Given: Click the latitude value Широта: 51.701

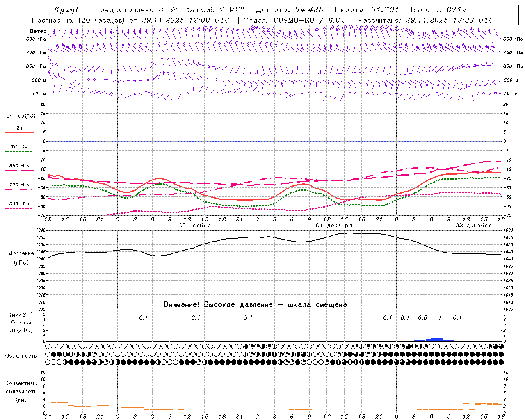Looking at the screenshot, I should tap(366, 10).
